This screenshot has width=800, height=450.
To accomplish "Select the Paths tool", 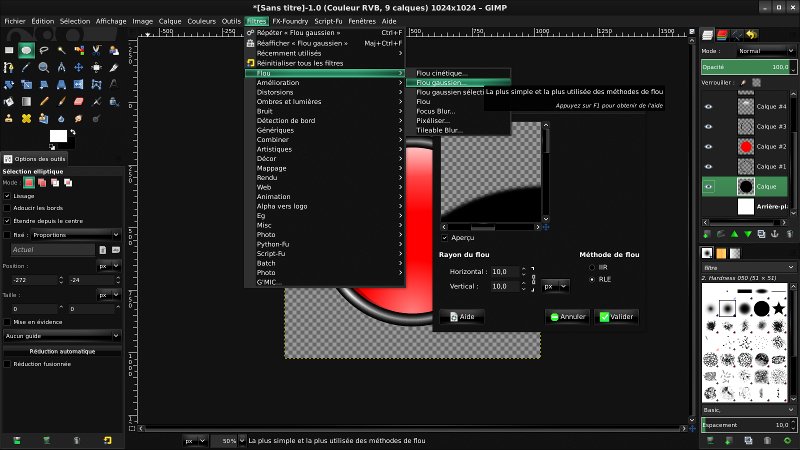I will click(x=9, y=67).
